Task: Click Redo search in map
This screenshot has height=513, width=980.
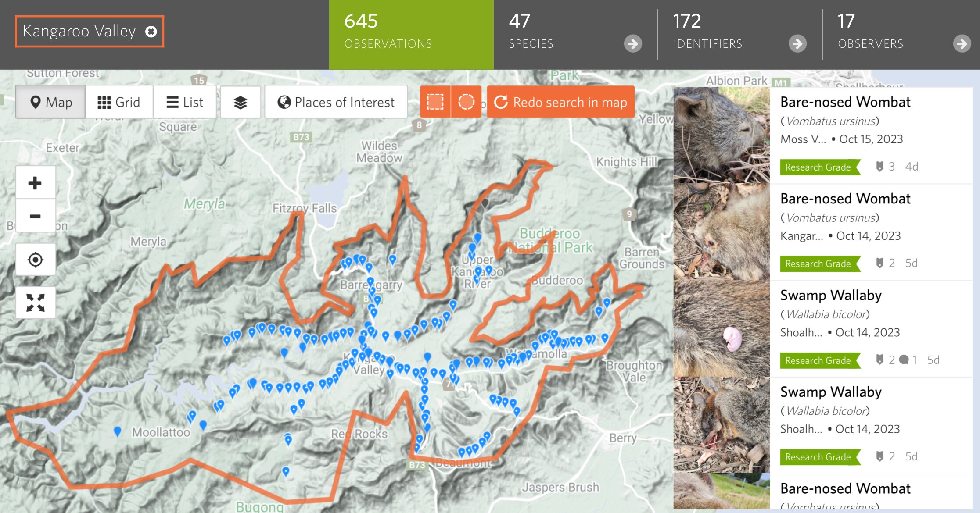Action: pos(560,102)
